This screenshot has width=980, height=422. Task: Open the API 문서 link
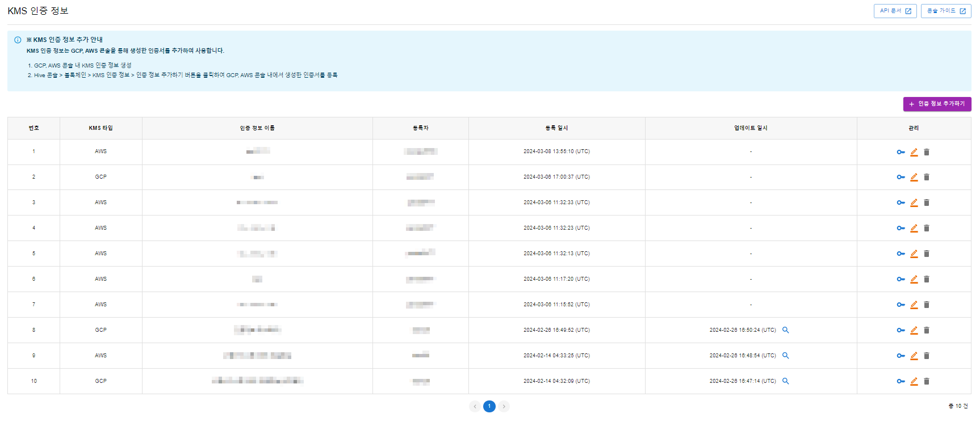tap(895, 11)
